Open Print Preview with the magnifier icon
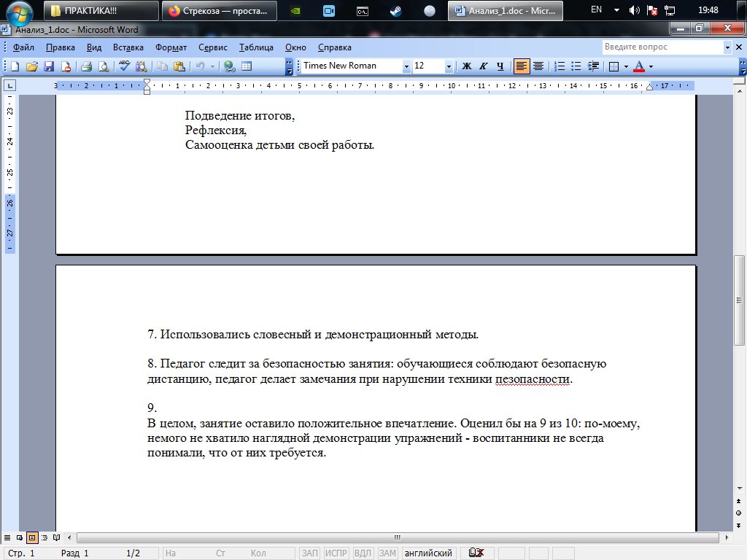This screenshot has width=747, height=560. 104,66
